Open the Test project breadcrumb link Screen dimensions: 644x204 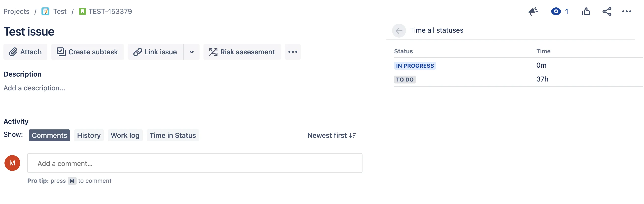pos(60,12)
